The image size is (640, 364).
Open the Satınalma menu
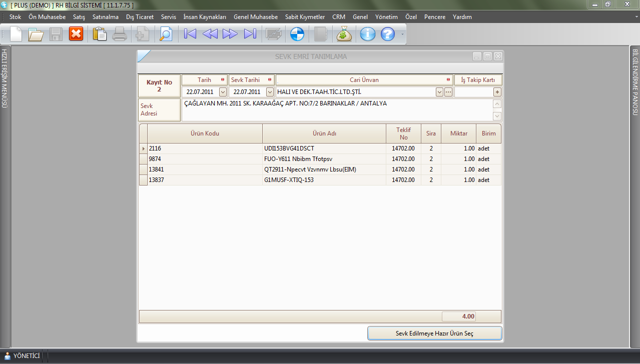point(105,17)
